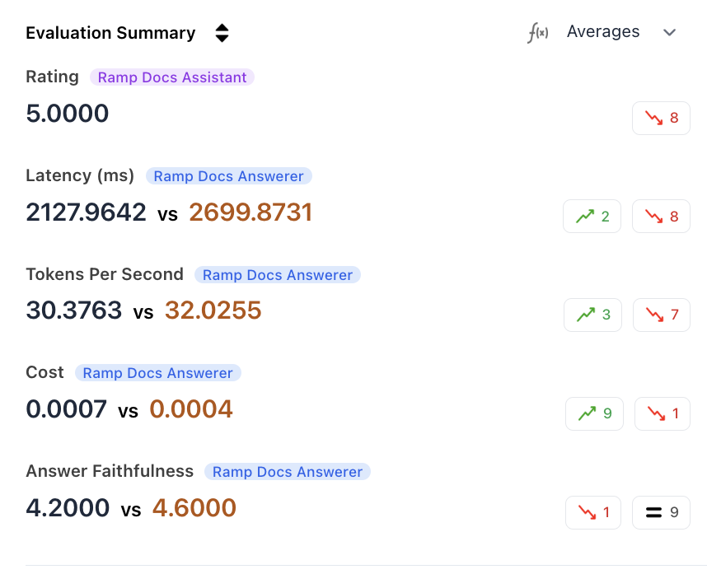Toggle the Evaluation Summary sort arrows
707x588 pixels.
(222, 33)
